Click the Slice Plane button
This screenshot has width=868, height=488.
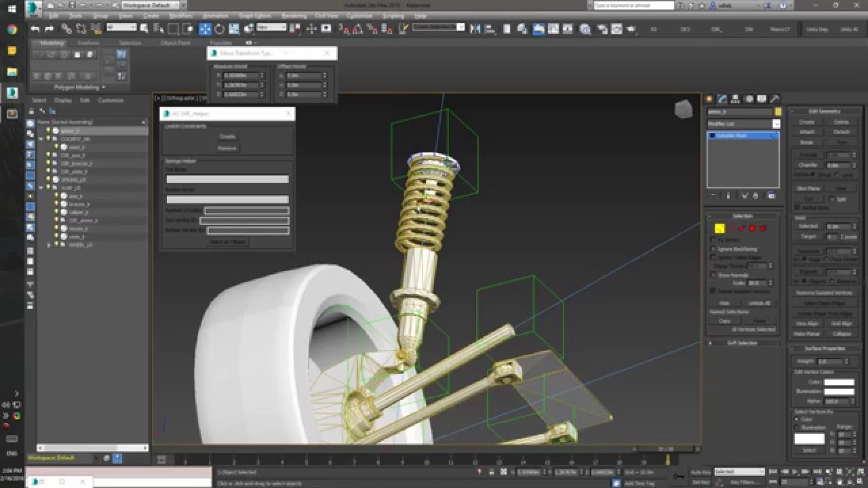click(x=808, y=188)
